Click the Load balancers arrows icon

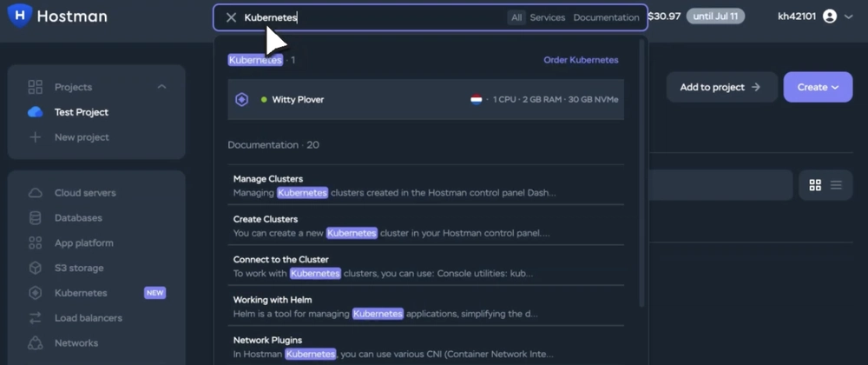(x=36, y=318)
